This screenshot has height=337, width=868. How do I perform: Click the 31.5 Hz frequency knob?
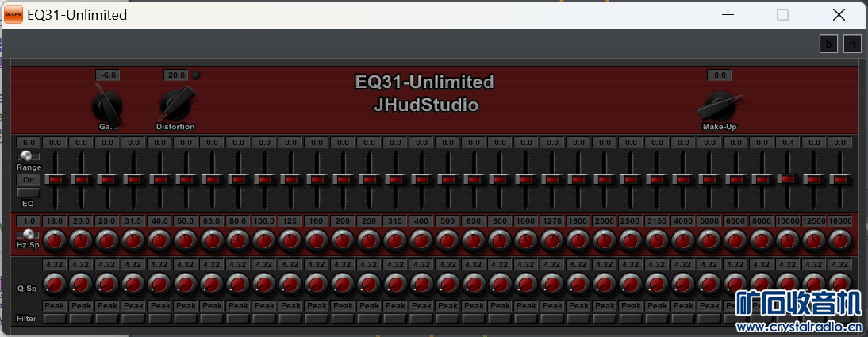click(x=133, y=241)
